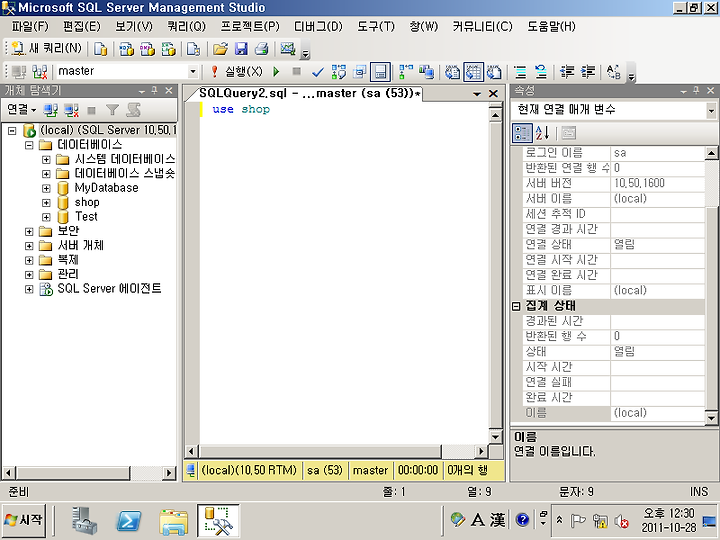The width and height of the screenshot is (720, 540).
Task: Click the 로그인 이름 property row
Action: [614, 153]
